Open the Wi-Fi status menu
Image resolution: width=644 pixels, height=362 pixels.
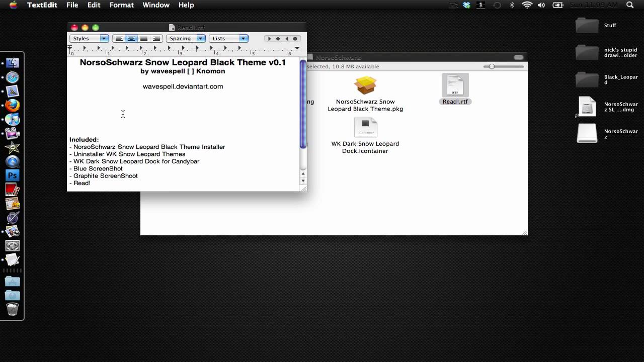[527, 5]
